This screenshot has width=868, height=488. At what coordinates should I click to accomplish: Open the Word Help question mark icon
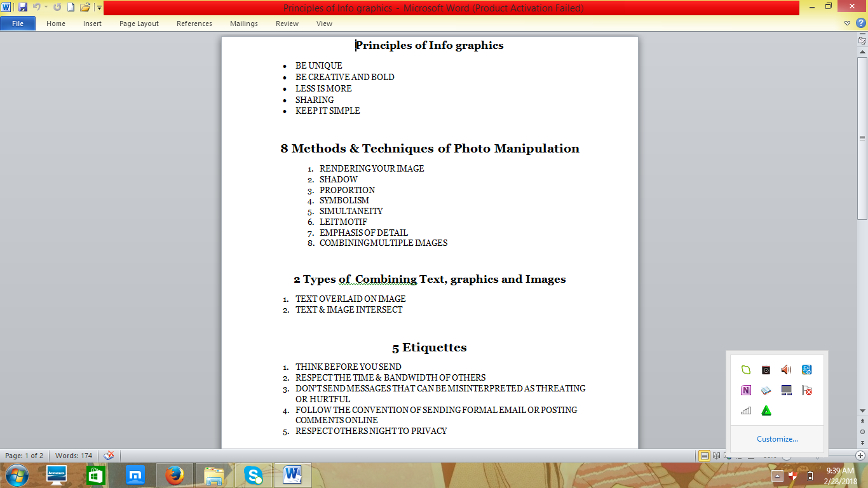(x=861, y=24)
